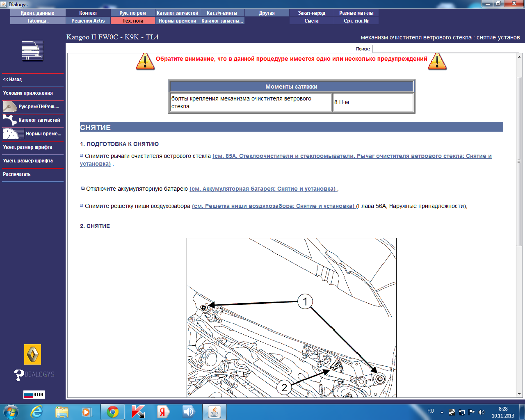The image size is (525, 420).
Task: Open Kaspersky from the taskbar
Action: [138, 412]
